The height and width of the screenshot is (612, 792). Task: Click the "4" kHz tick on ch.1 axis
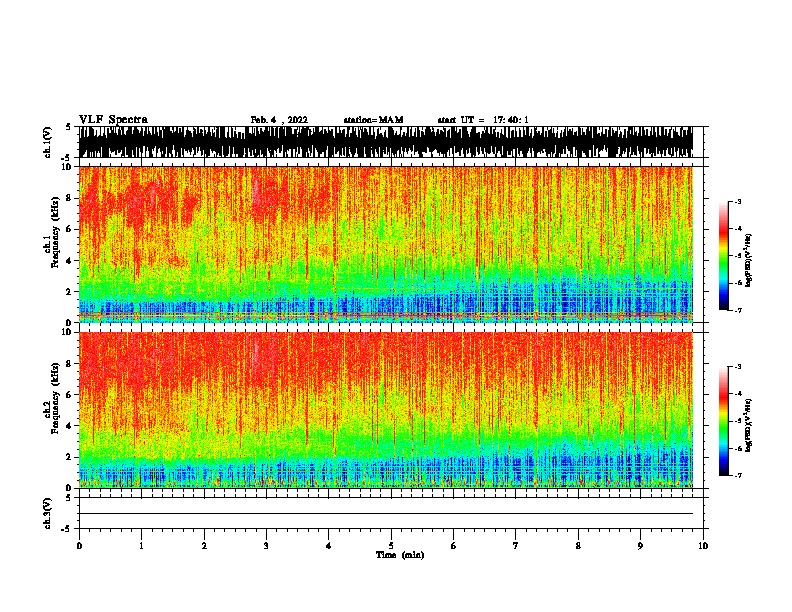pyautogui.click(x=69, y=261)
